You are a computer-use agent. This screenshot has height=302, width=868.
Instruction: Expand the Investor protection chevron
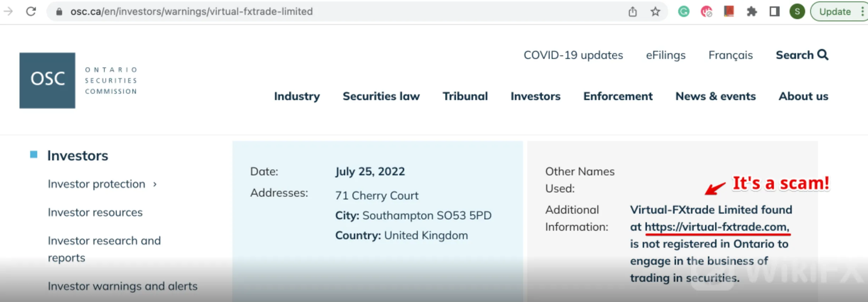tap(155, 184)
